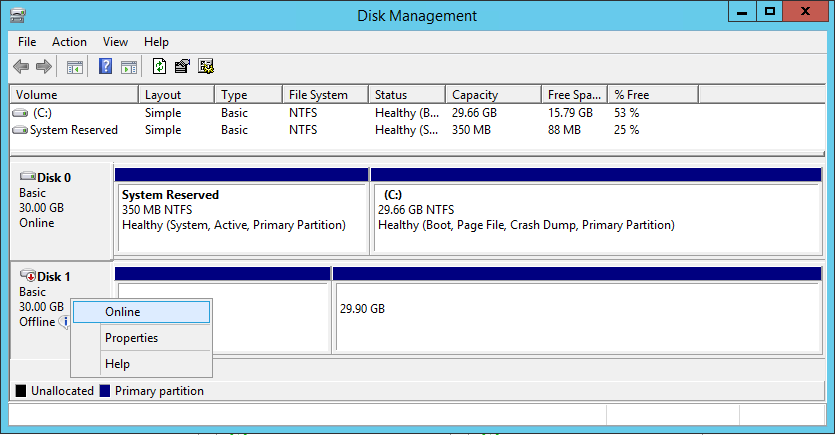The height and width of the screenshot is (435, 835).
Task: Click the Disk Management title bar icon
Action: coord(17,15)
